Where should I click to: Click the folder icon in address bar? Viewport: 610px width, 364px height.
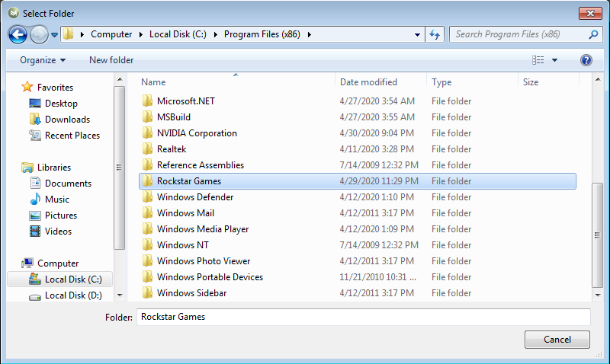[68, 34]
